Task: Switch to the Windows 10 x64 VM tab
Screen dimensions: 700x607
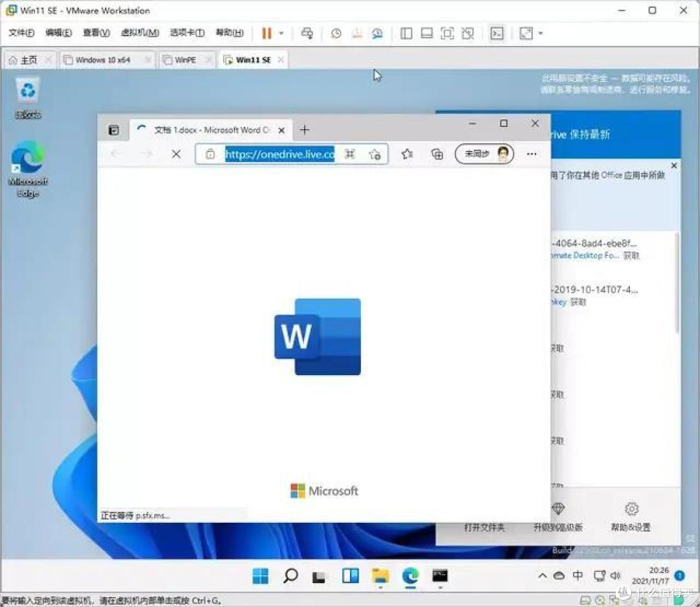Action: (102, 60)
